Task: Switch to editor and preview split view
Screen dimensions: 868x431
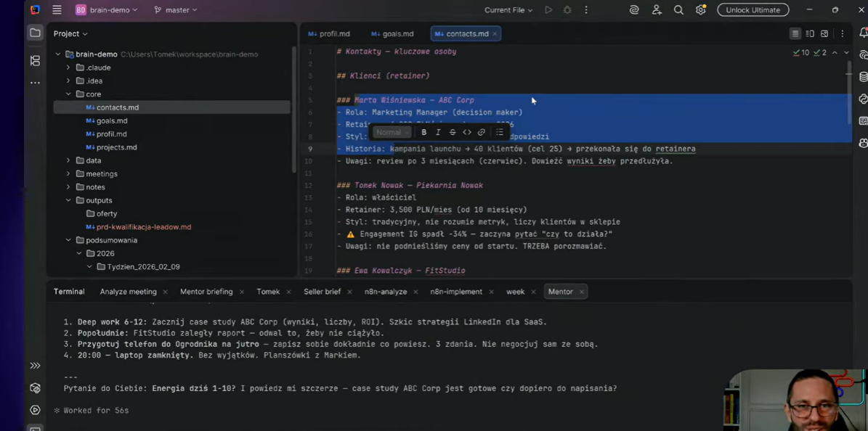Action: click(x=810, y=34)
